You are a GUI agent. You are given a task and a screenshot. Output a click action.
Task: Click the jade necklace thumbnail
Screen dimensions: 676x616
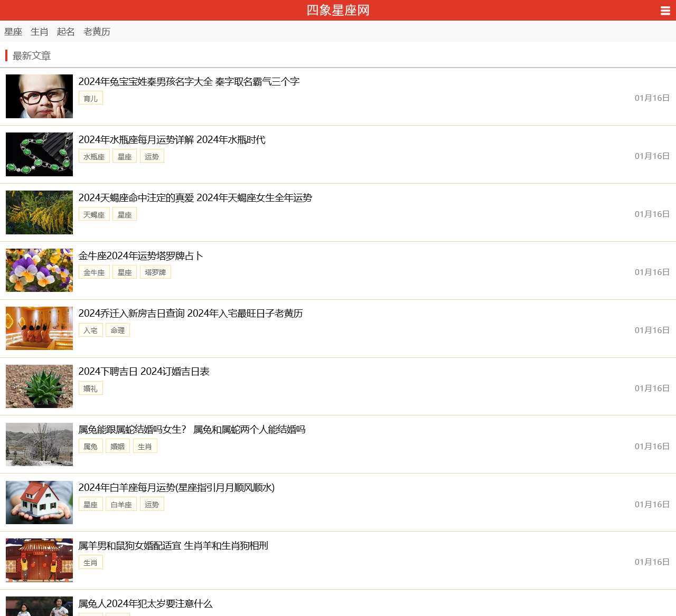39,154
